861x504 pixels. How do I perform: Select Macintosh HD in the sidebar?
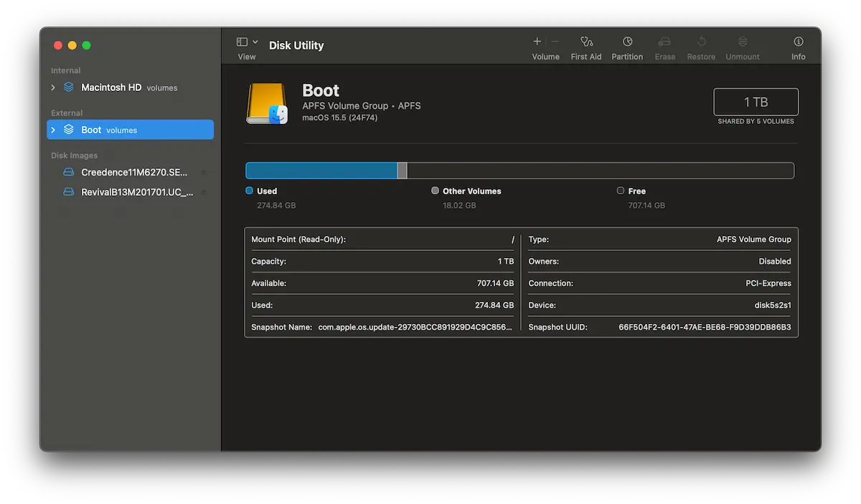111,87
